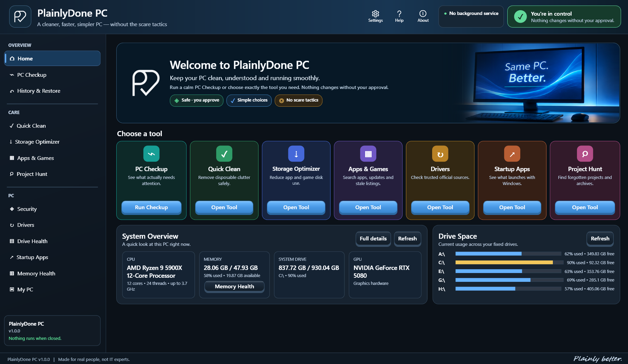Viewport: 628px width, 364px height.
Task: Select Quick Clean in sidebar
Action: [x=52, y=126]
